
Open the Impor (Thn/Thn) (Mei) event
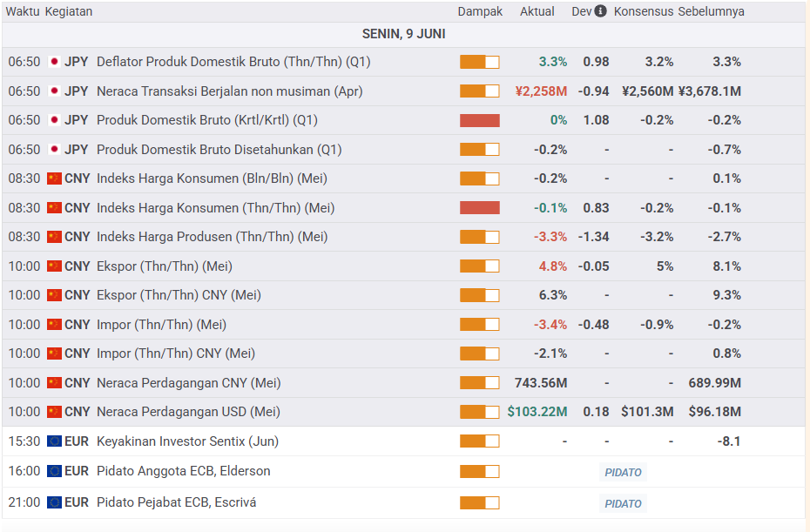click(x=161, y=325)
